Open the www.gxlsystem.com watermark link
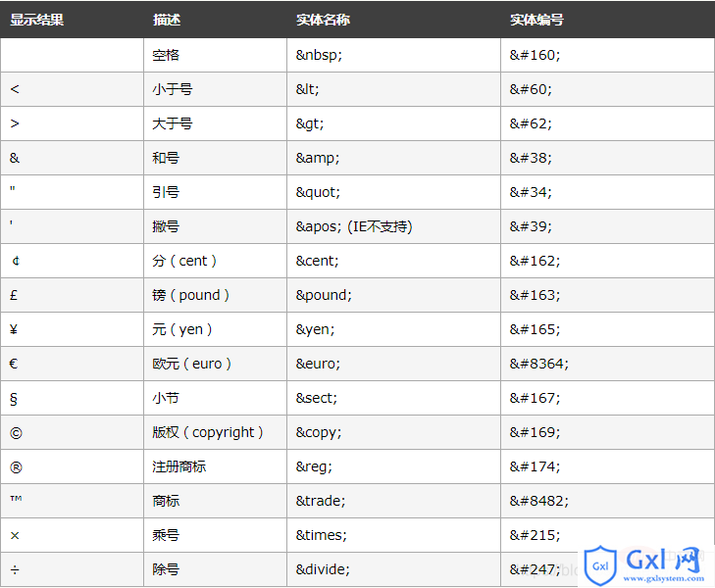The height and width of the screenshot is (588, 715). coord(663,578)
